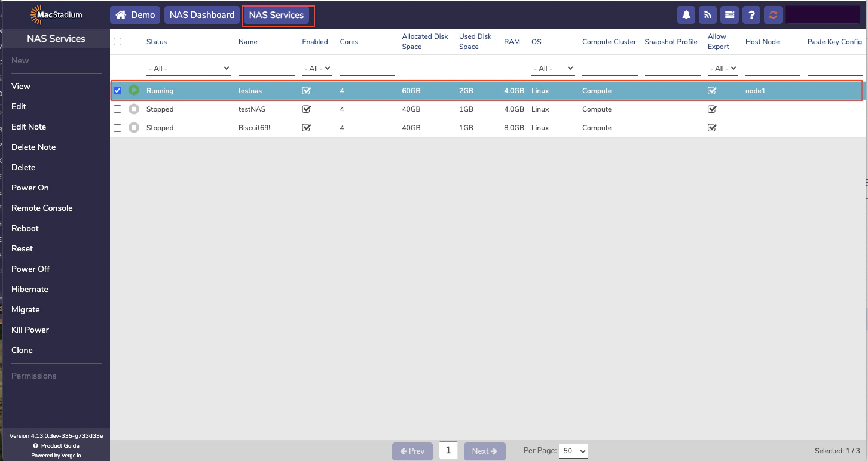Image resolution: width=868 pixels, height=461 pixels.
Task: Open the system logs icon
Action: coord(729,14)
